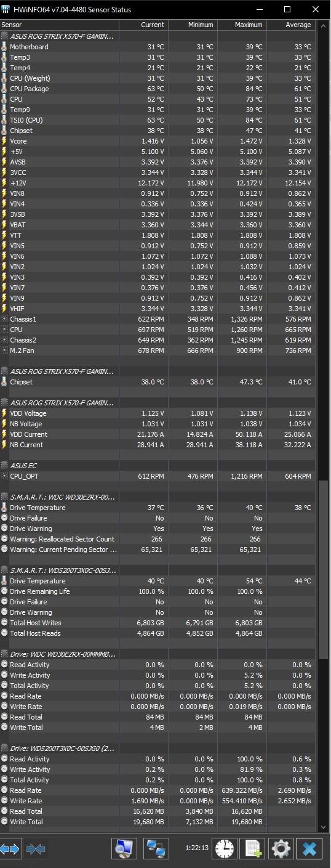Image resolution: width=331 pixels, height=868 pixels.
Task: Click the 1:22:13 elapsed time display
Action: point(197,848)
